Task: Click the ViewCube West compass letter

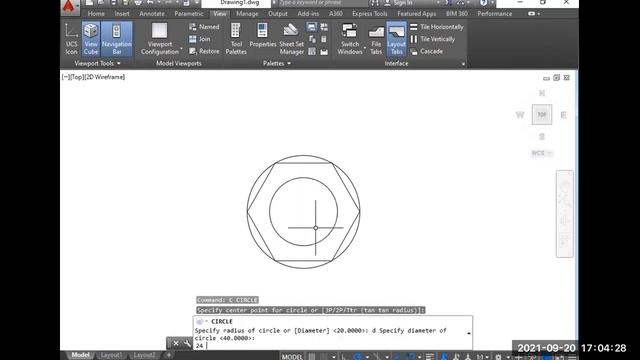Action: click(520, 115)
